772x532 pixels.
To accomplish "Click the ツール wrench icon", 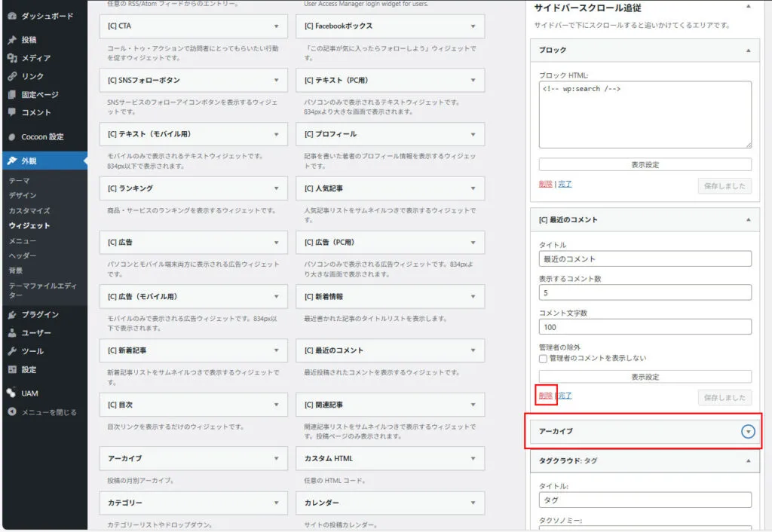I will click(12, 351).
